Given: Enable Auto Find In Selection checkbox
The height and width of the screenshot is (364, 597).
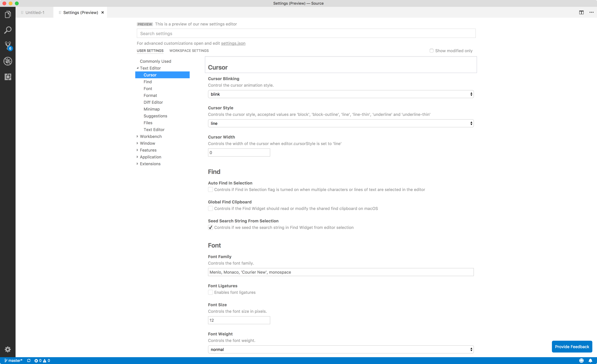Looking at the screenshot, I should click(210, 189).
